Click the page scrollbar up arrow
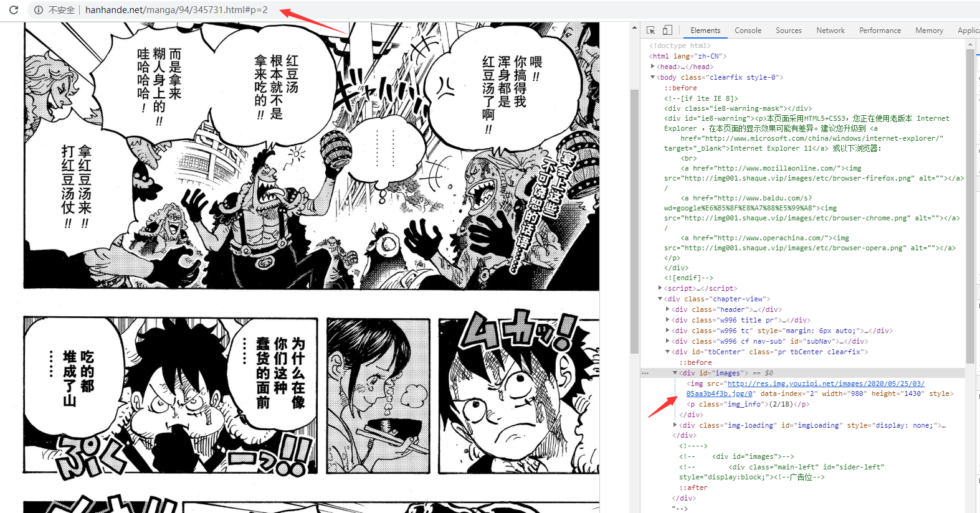The height and width of the screenshot is (513, 980). point(634,28)
